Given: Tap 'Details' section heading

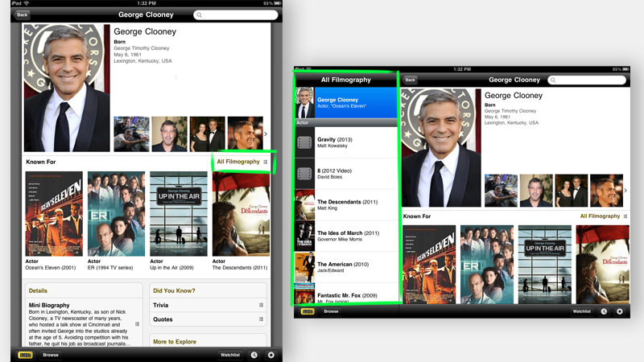Looking at the screenshot, I should pyautogui.click(x=38, y=290).
